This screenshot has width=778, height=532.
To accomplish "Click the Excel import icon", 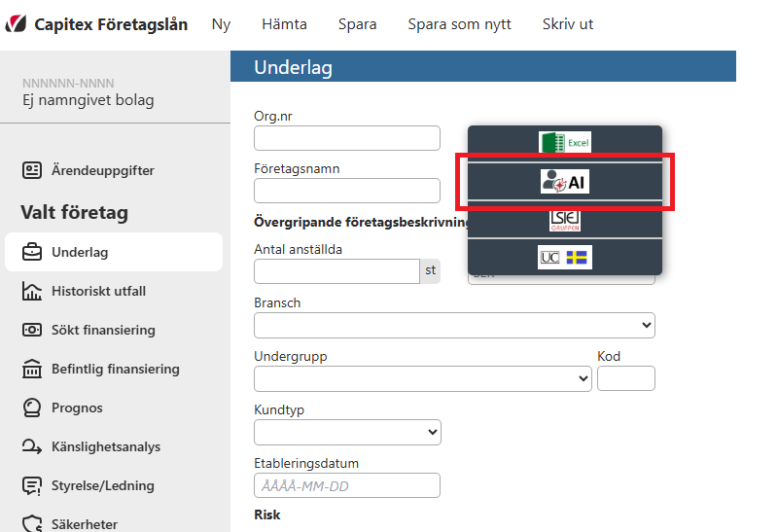I will [x=565, y=143].
